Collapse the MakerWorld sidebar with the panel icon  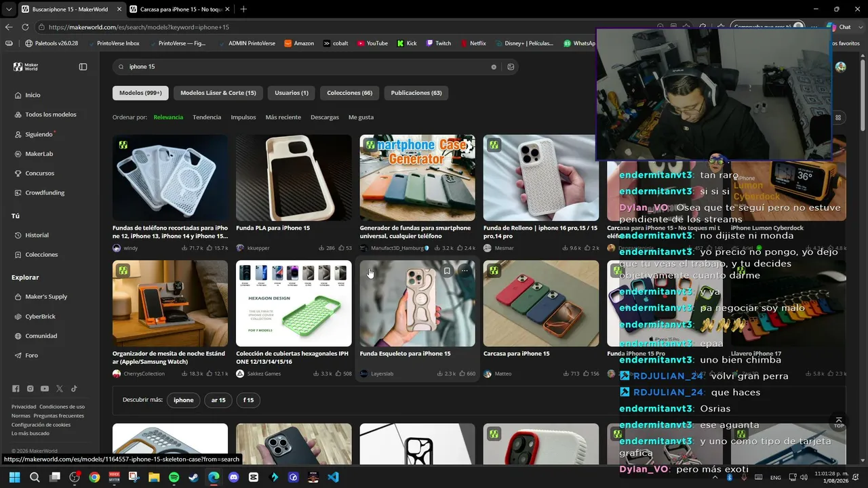tap(83, 66)
